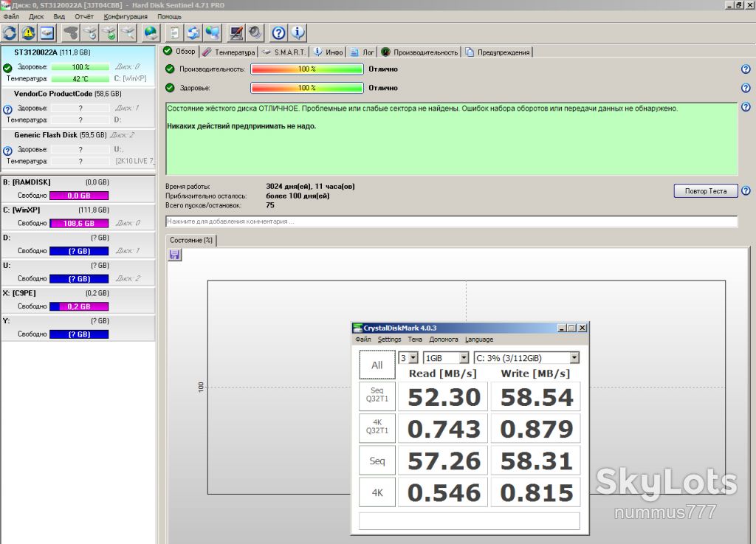Click the globe over disk toolbar icon

[151, 32]
